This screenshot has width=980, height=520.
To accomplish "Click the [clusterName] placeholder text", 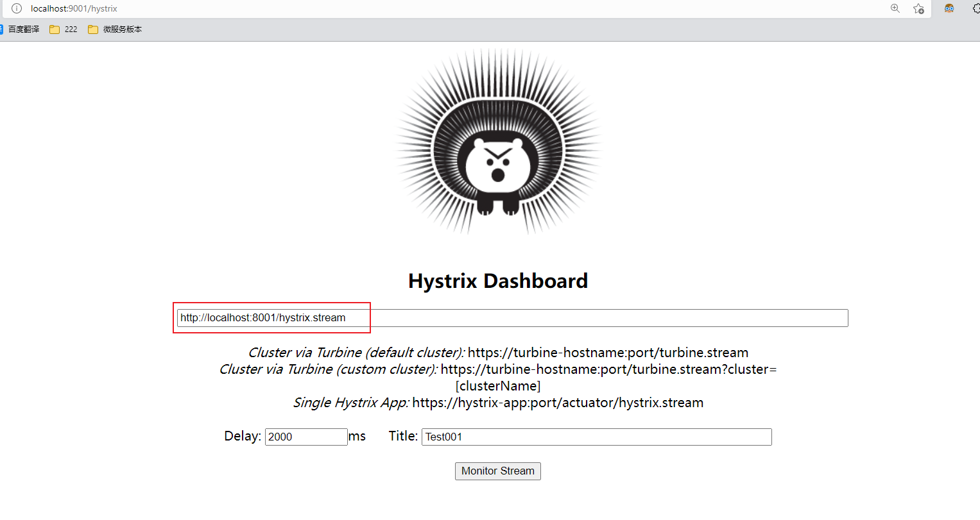I will tap(498, 386).
